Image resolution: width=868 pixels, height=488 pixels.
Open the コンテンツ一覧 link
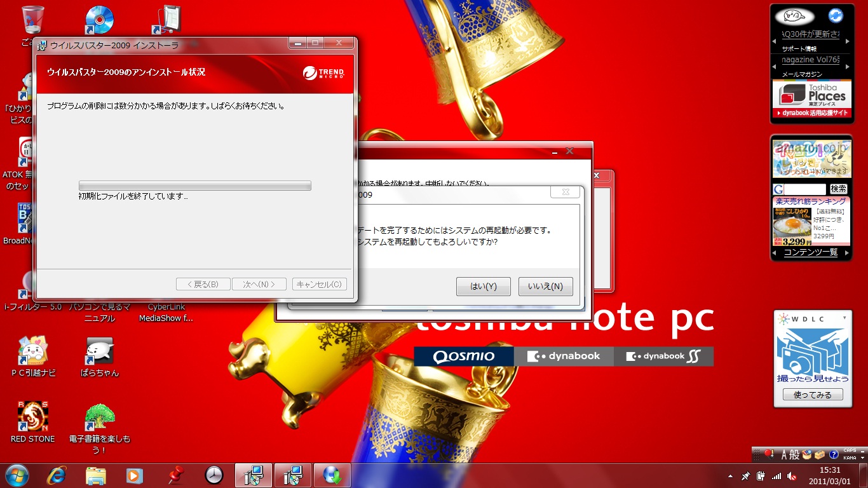(811, 252)
